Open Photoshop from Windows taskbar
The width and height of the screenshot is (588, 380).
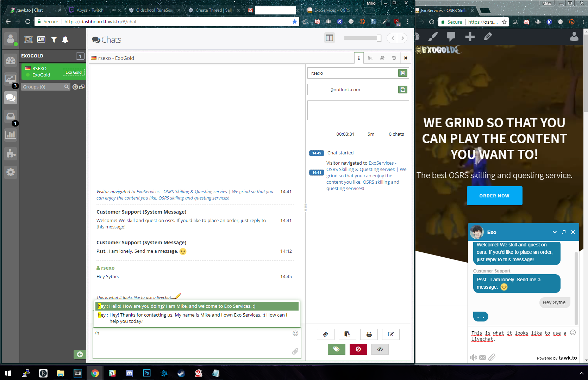click(146, 373)
